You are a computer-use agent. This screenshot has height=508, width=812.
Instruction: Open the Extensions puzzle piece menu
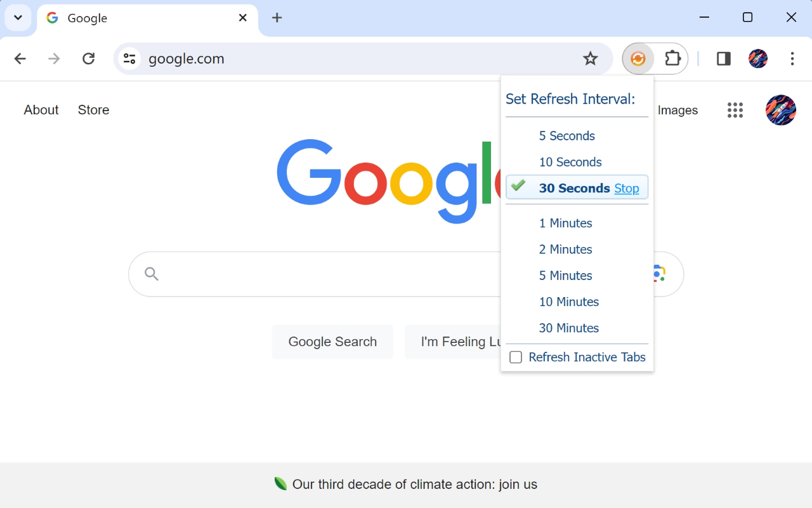click(x=672, y=59)
